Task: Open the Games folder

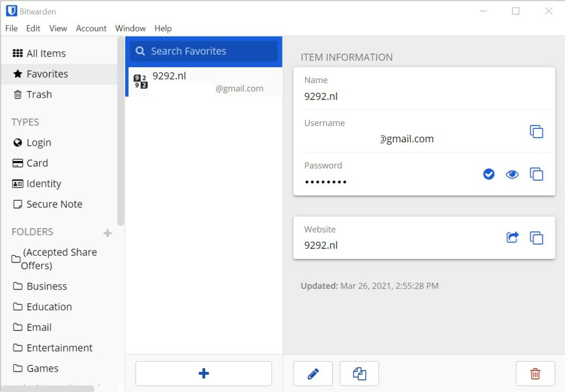Action: point(35,368)
